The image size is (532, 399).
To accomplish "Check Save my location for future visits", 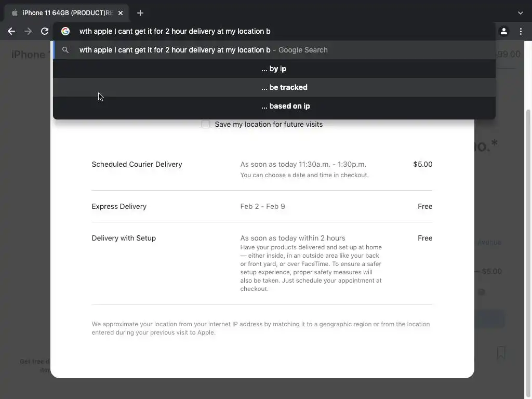I will tap(206, 124).
